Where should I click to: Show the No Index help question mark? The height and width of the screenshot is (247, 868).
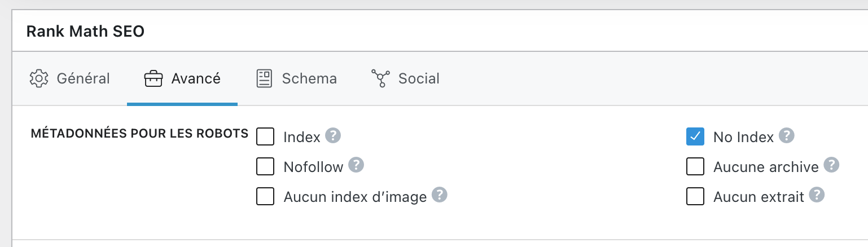tap(787, 136)
